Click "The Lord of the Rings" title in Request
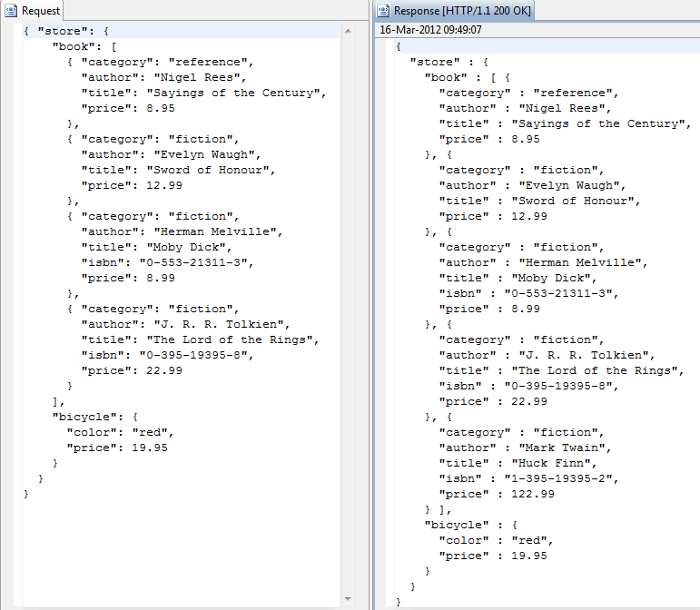Screen dimensions: 700x610 (x=200, y=340)
